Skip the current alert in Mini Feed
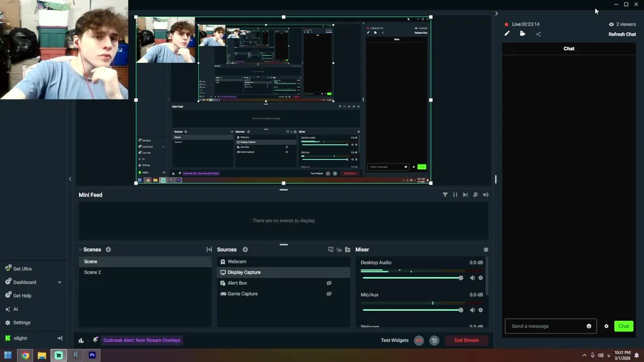 click(465, 195)
